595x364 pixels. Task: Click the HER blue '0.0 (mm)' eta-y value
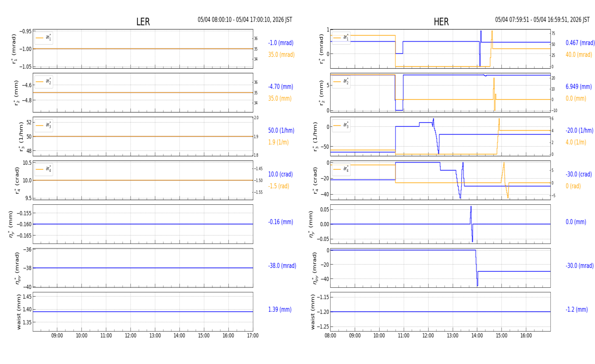click(x=576, y=222)
